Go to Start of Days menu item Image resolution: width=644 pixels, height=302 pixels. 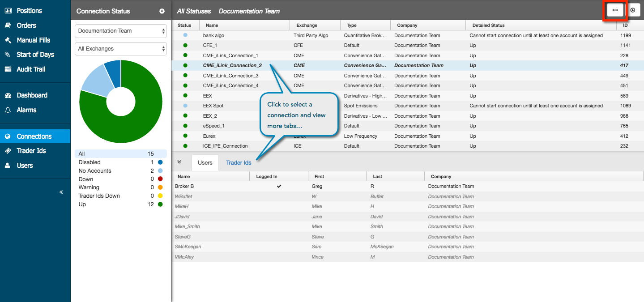point(35,55)
